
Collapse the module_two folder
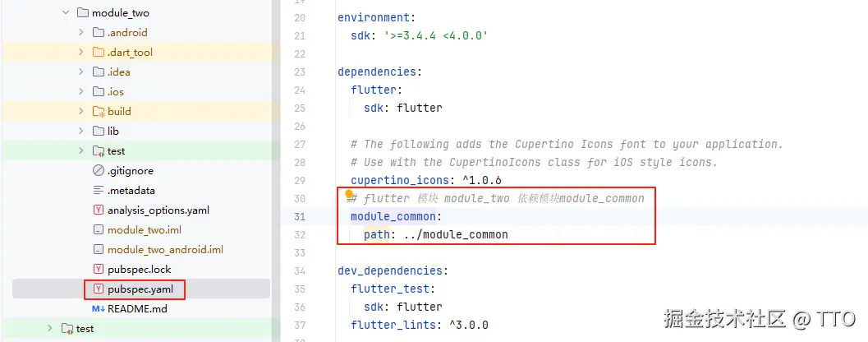tap(66, 13)
